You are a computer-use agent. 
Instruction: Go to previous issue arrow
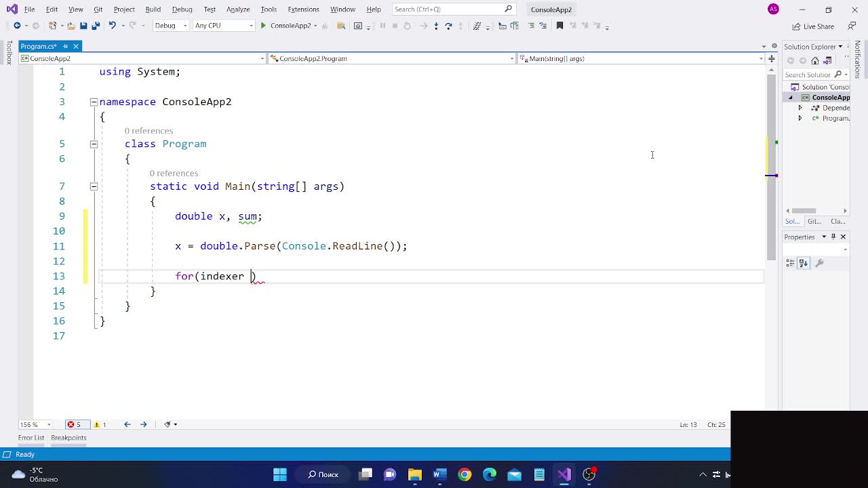[127, 424]
